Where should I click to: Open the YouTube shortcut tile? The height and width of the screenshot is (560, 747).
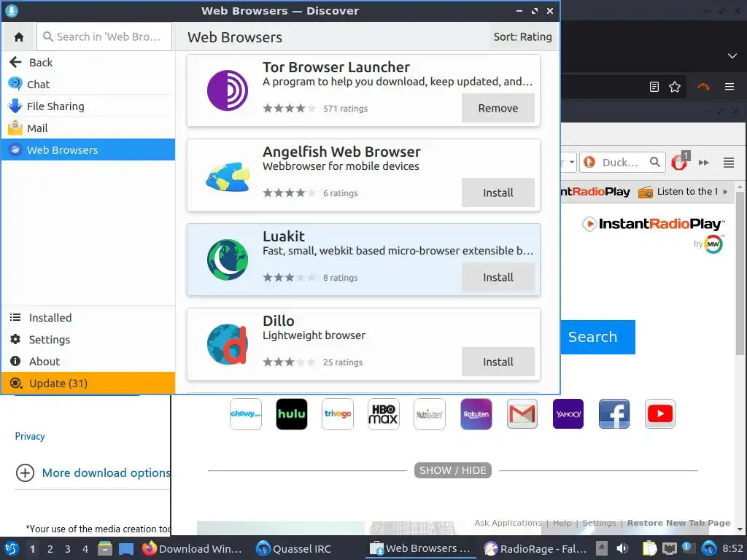click(x=659, y=414)
